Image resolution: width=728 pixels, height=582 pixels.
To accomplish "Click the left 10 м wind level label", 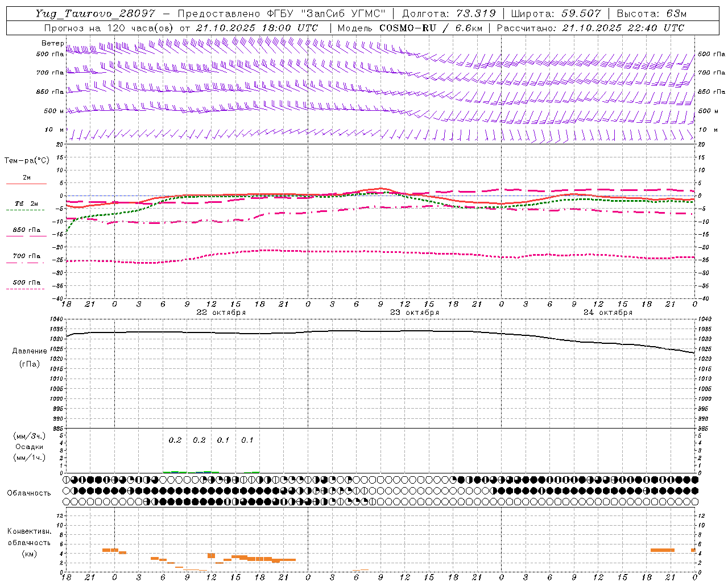I will pyautogui.click(x=55, y=130).
